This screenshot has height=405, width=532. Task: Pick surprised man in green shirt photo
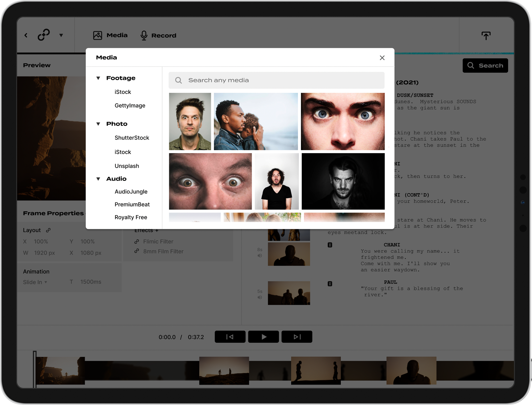[x=190, y=122]
